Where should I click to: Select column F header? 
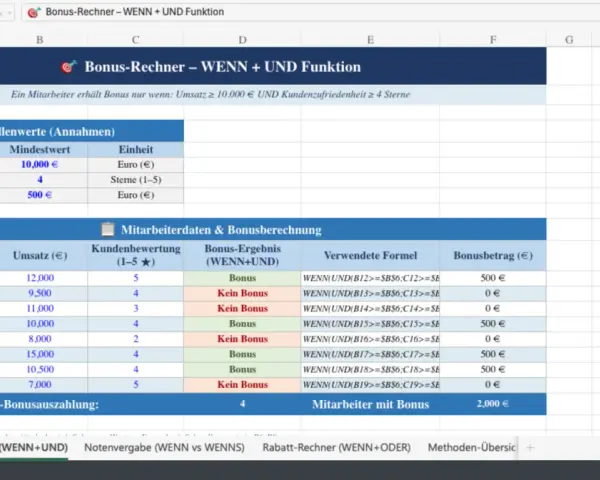pos(493,40)
